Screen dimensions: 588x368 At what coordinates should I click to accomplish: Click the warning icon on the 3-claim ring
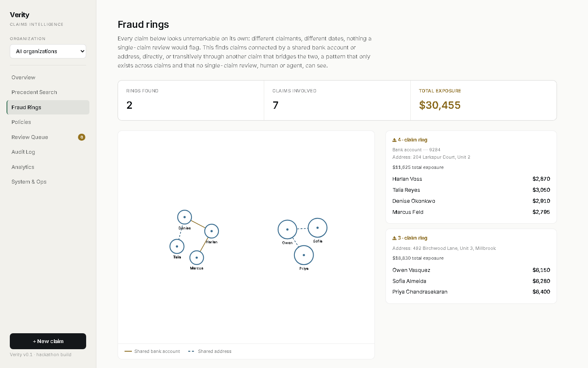pos(394,238)
